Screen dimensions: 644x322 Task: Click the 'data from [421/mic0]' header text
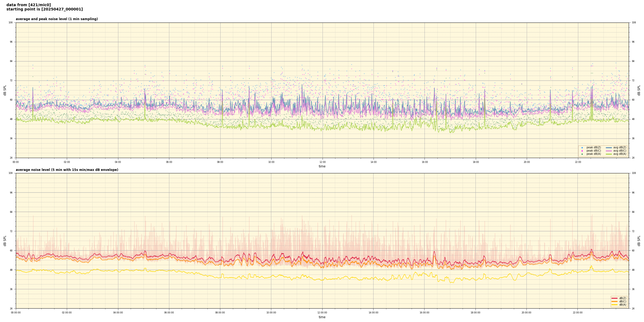tap(28, 5)
